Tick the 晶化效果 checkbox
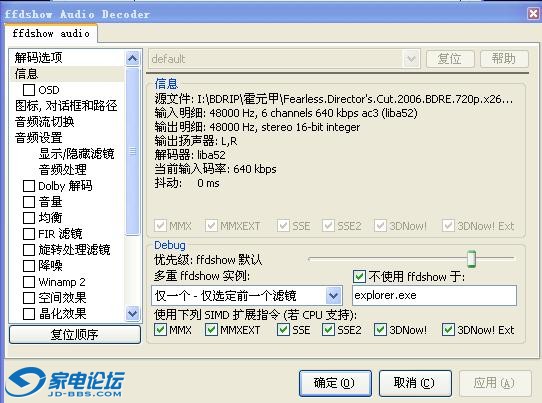 pos(29,314)
